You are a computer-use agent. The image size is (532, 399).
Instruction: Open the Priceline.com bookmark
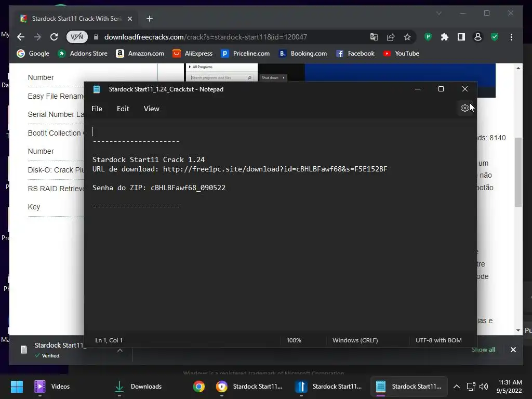pyautogui.click(x=245, y=54)
